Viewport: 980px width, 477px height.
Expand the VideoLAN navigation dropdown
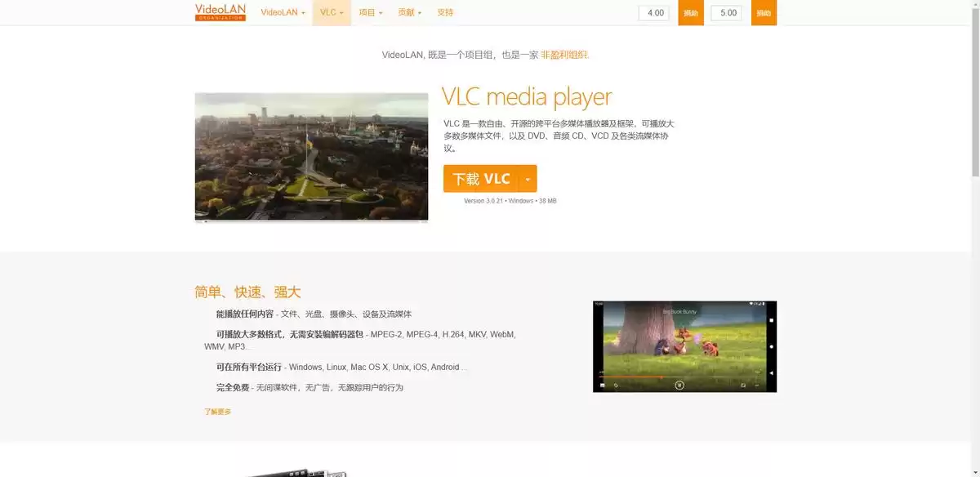click(x=282, y=12)
